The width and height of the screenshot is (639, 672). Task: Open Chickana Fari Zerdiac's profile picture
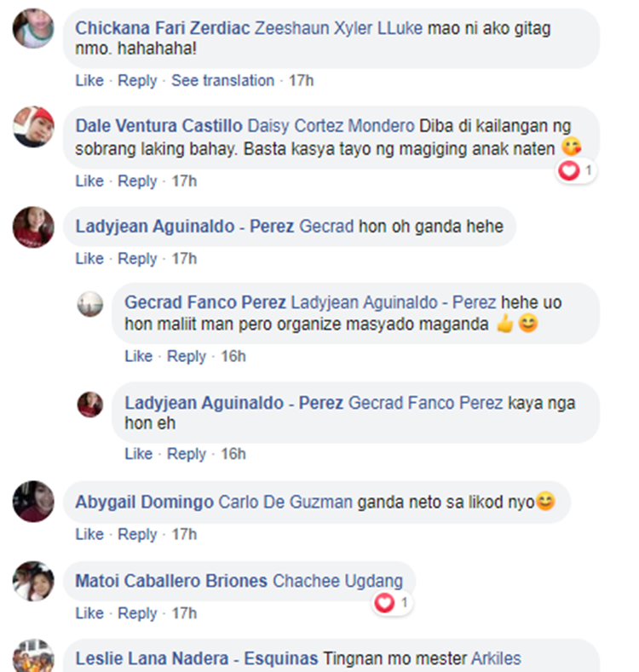pyautogui.click(x=33, y=28)
